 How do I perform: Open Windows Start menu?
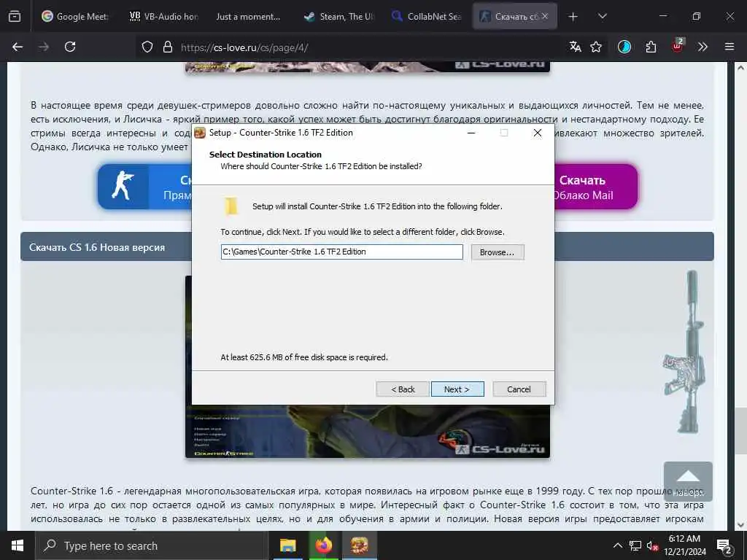point(18,545)
